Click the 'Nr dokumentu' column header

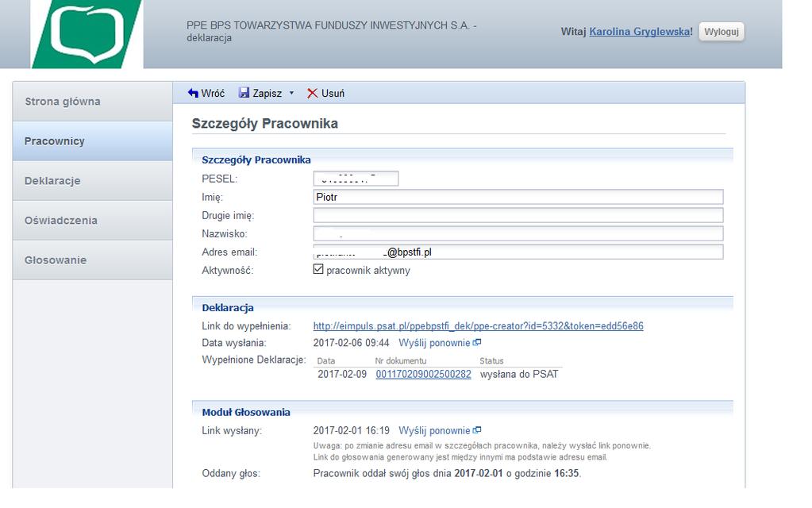pos(400,360)
